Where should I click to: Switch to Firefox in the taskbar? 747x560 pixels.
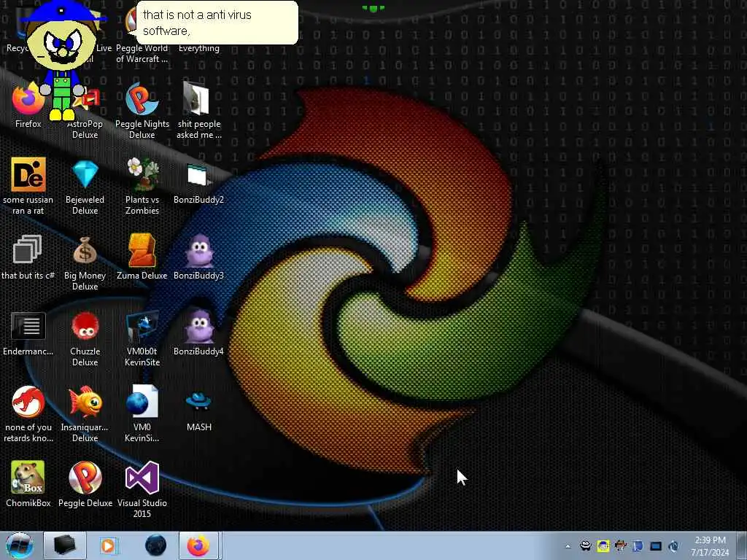pos(198,545)
